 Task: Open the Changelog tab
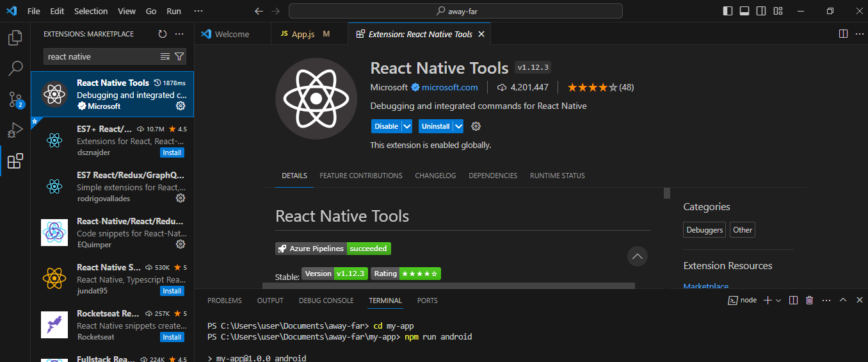click(x=435, y=176)
